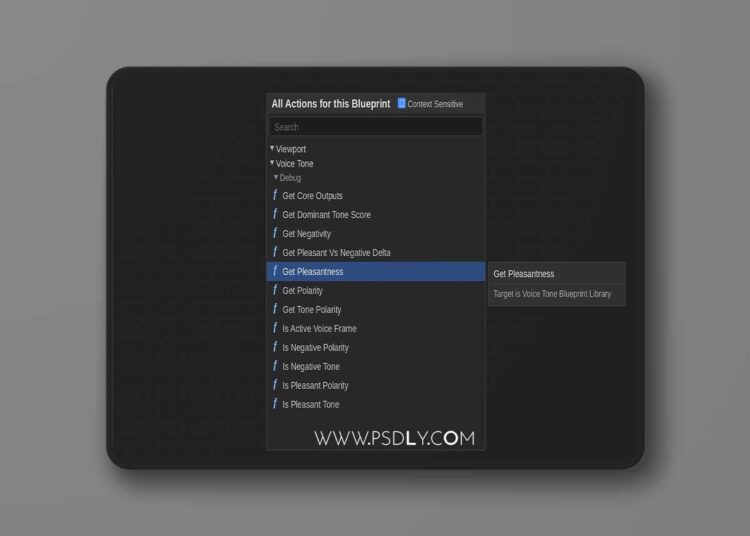Click function icon beside Get Dominant Tone Score
Image resolution: width=750 pixels, height=536 pixels.
pyautogui.click(x=275, y=214)
